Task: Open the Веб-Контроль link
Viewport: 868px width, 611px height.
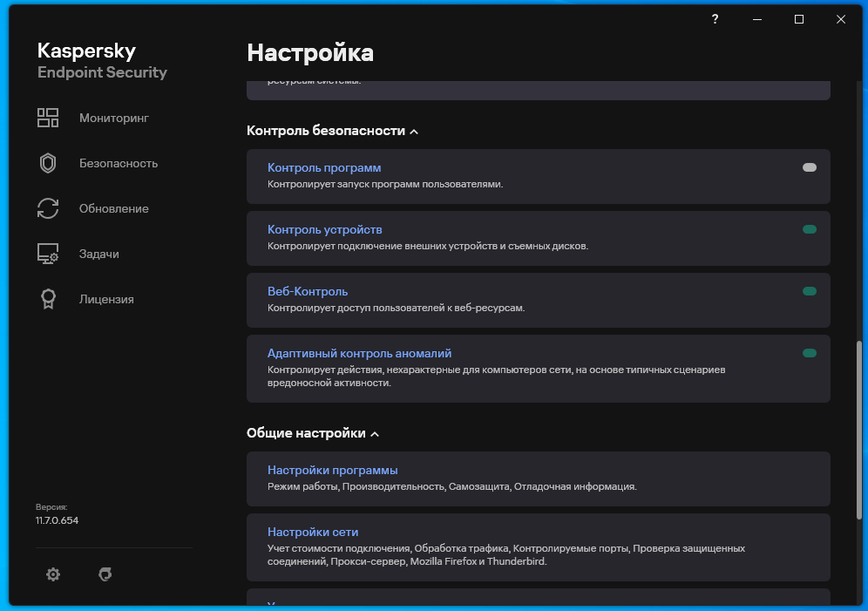Action: pos(308,292)
